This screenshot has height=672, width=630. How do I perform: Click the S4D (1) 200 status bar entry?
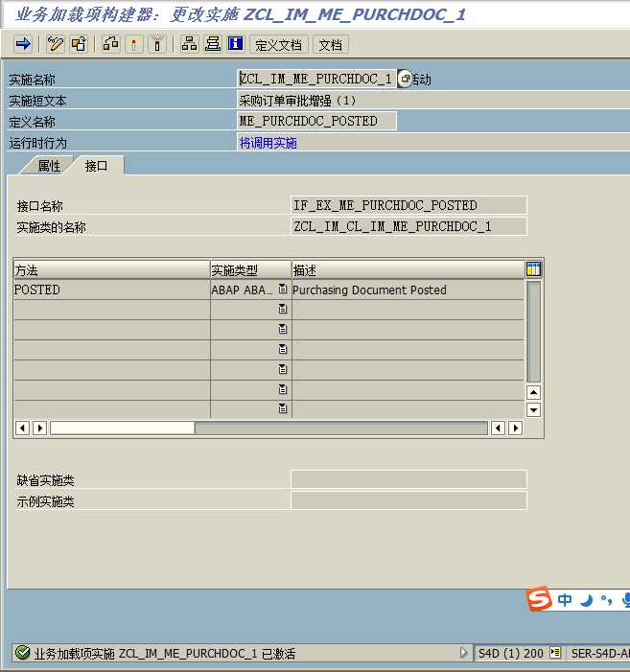[x=510, y=653]
